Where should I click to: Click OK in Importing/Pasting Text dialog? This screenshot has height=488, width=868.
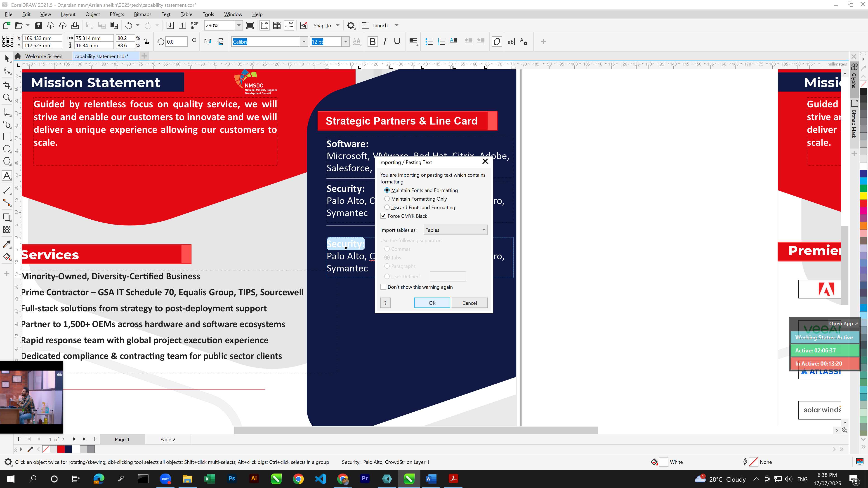(432, 303)
